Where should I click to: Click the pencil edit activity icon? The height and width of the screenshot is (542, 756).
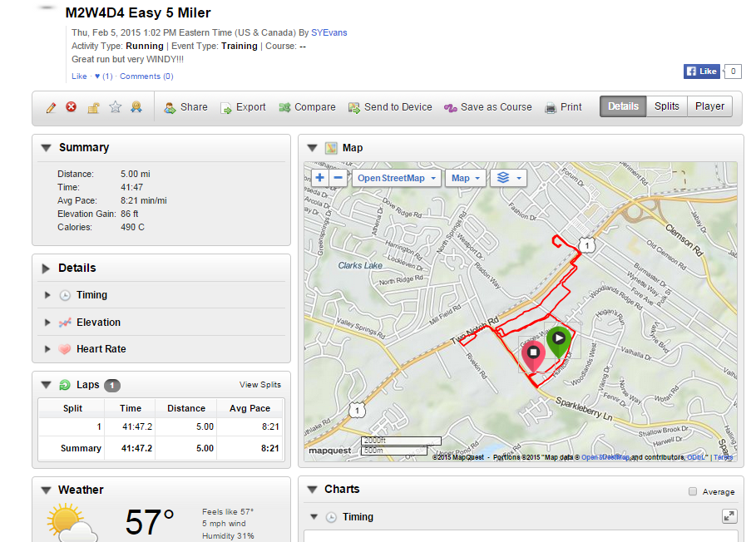pyautogui.click(x=51, y=107)
